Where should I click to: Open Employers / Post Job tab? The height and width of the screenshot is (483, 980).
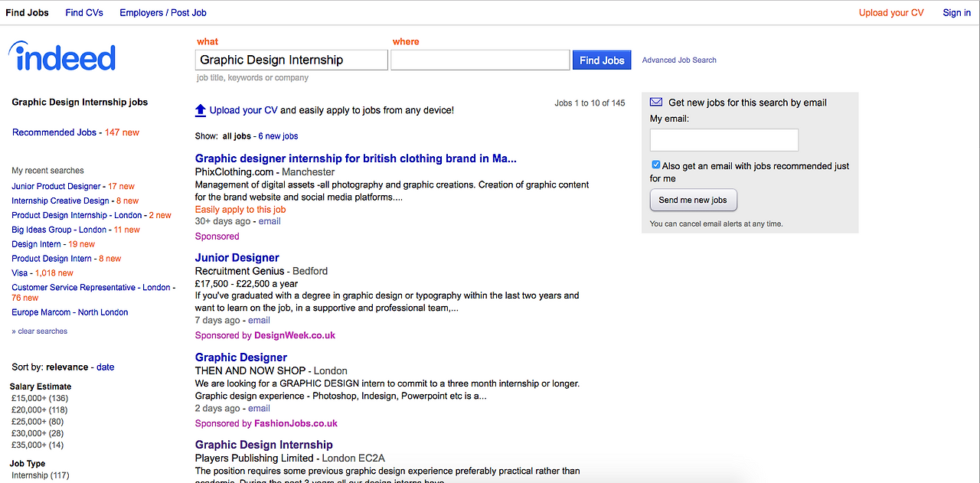pos(163,12)
